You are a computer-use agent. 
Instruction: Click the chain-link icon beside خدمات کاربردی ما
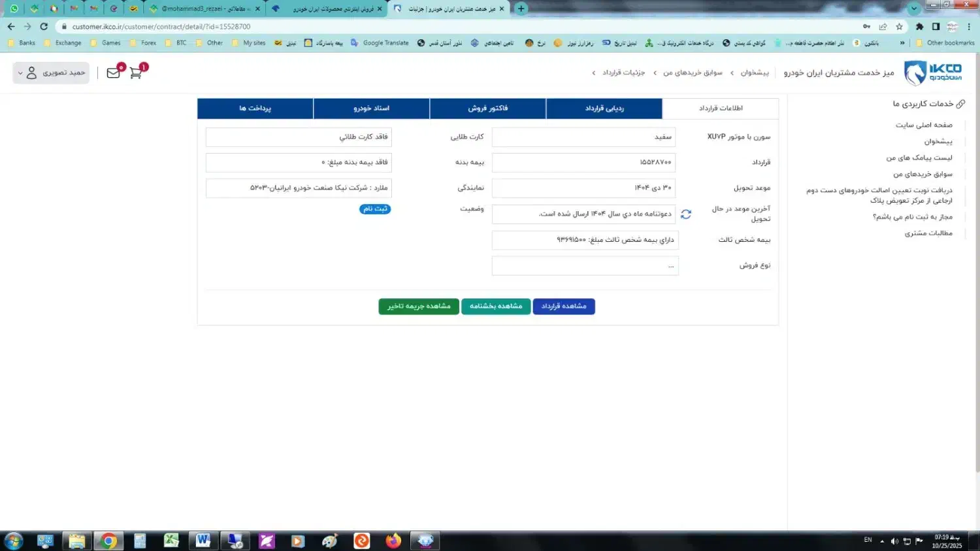(x=960, y=103)
